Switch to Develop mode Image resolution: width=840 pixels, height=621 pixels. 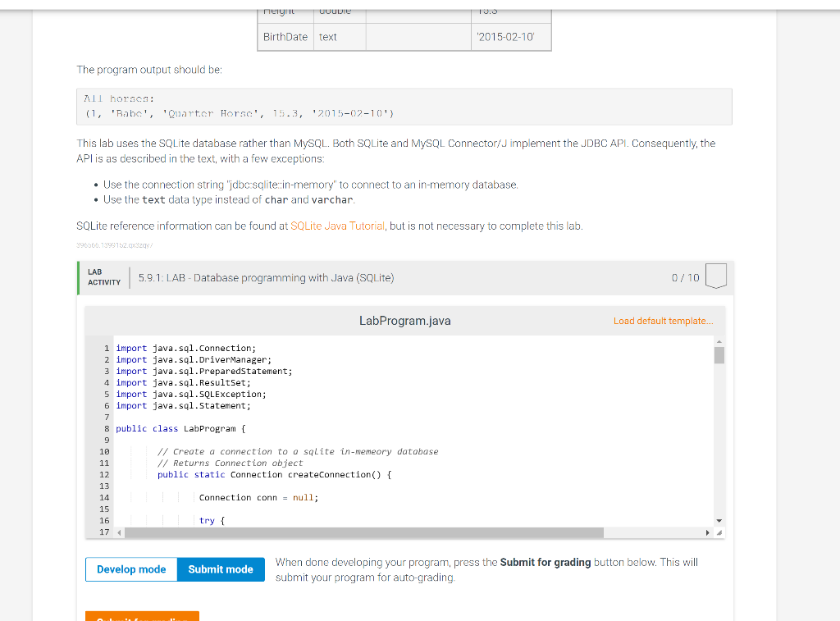pyautogui.click(x=131, y=568)
